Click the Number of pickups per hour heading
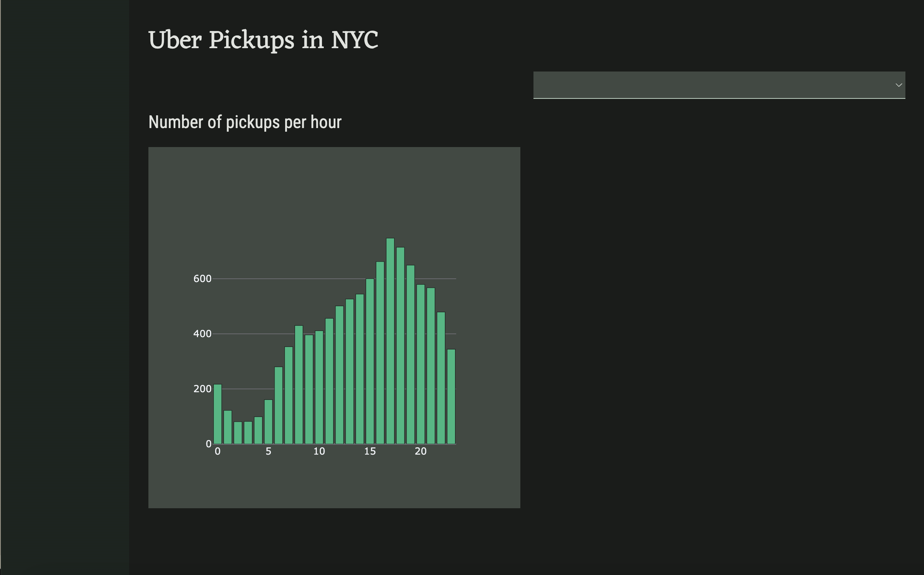The height and width of the screenshot is (575, 924). click(x=245, y=122)
